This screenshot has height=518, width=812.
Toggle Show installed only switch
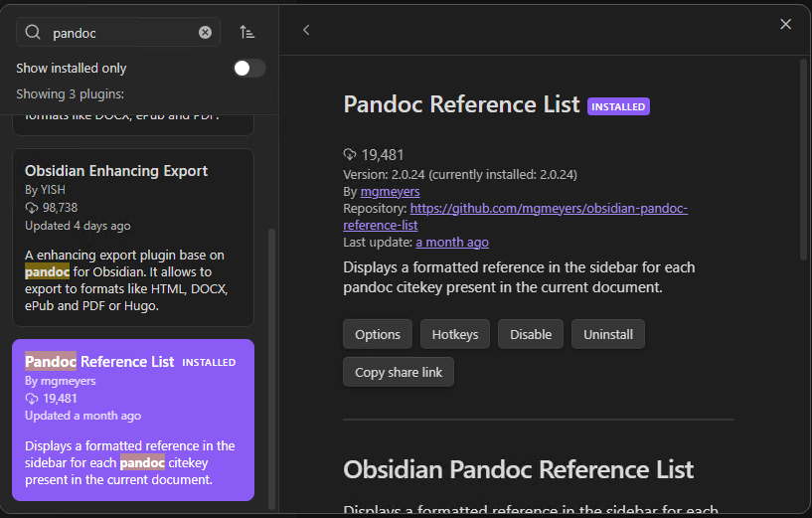tap(249, 69)
